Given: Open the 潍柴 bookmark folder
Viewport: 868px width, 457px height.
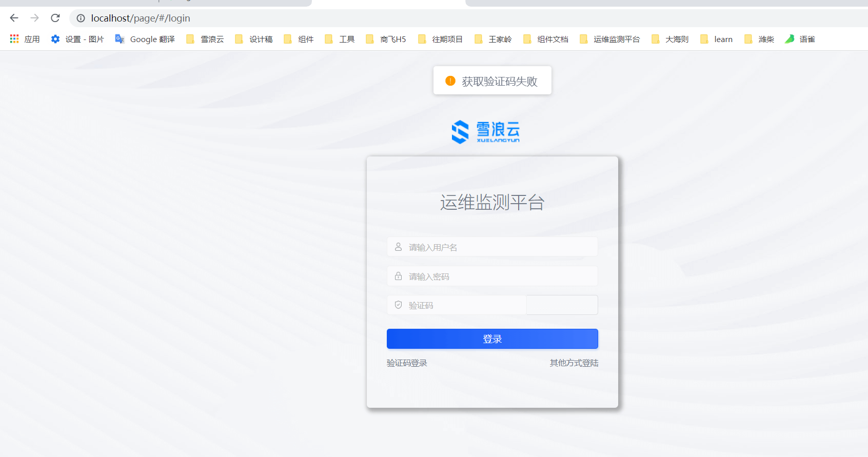Looking at the screenshot, I should point(759,39).
